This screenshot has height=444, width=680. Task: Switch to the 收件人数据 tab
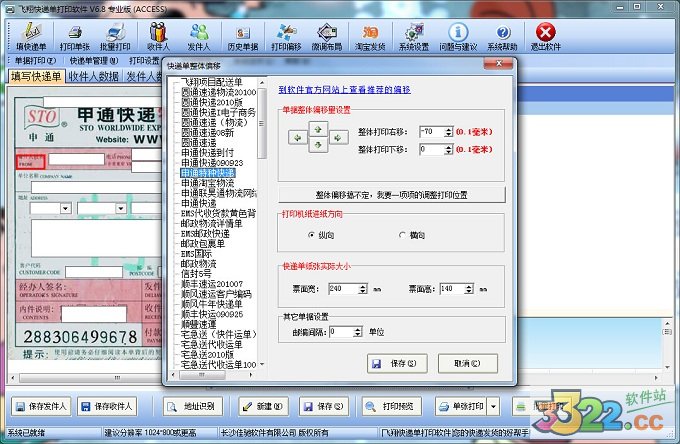coord(95,77)
